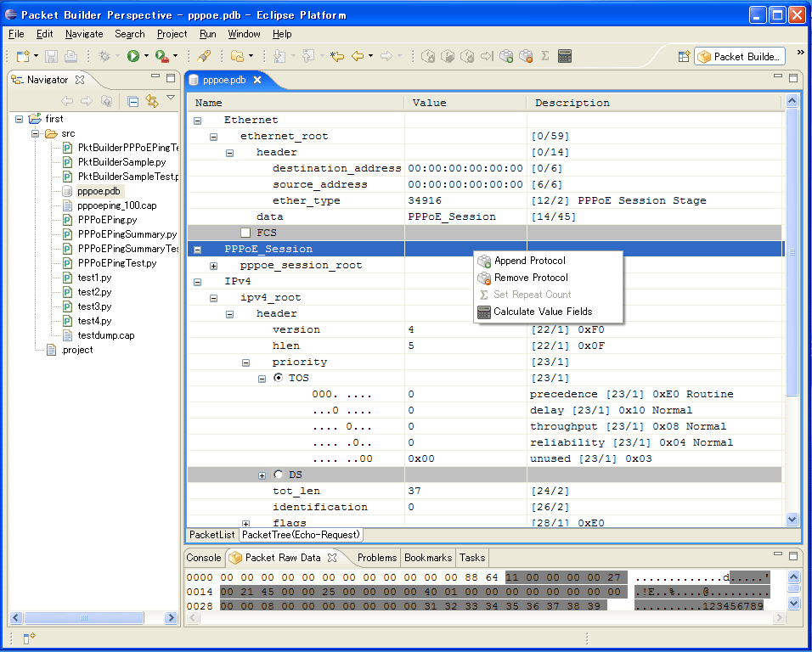The height and width of the screenshot is (652, 812).
Task: Click the yellow Back arrow in toolbar
Action: 358,56
